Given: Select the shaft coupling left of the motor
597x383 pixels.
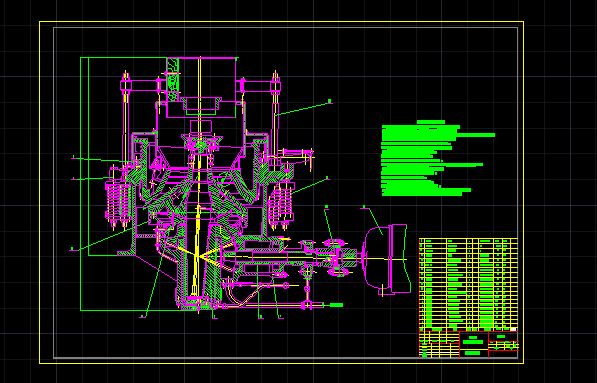Looking at the screenshot, I should [x=335, y=257].
